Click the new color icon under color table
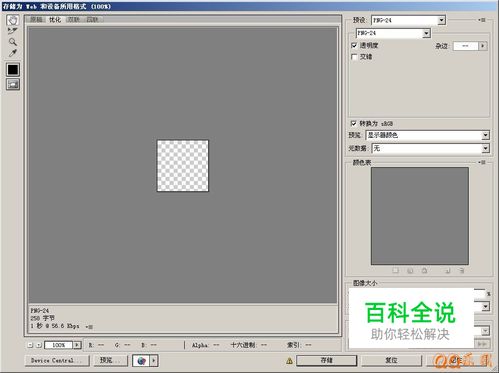 click(448, 271)
